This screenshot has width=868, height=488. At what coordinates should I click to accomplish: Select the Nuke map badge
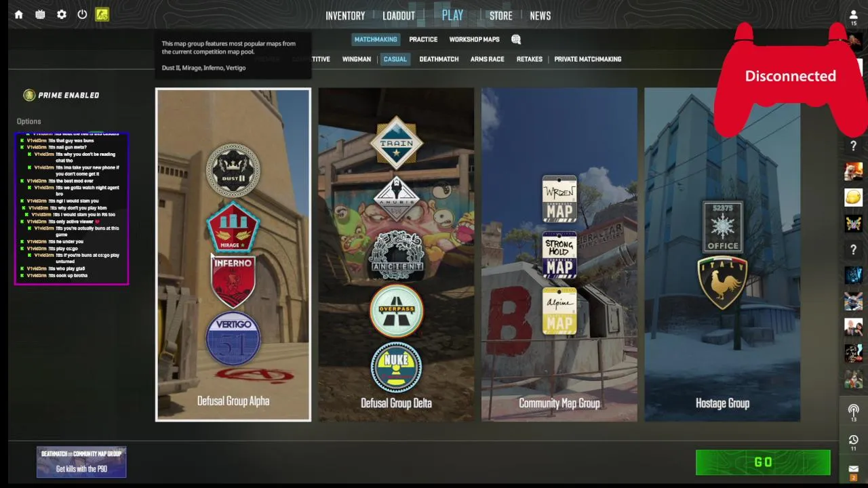click(396, 367)
